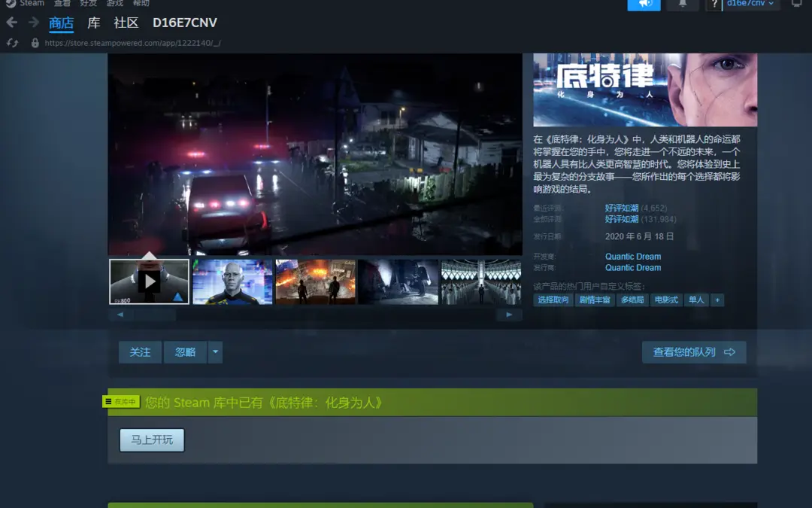The height and width of the screenshot is (508, 812).
Task: Switch to the 库 tab
Action: click(94, 23)
